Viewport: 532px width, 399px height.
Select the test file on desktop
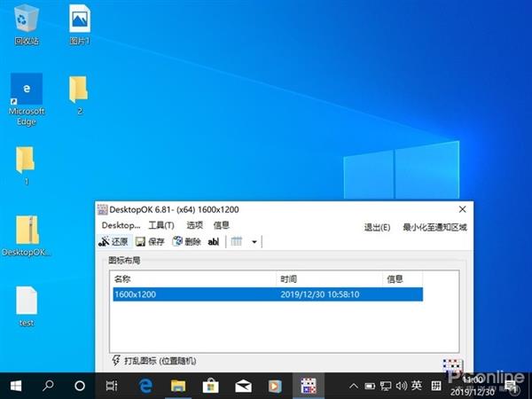tap(27, 306)
